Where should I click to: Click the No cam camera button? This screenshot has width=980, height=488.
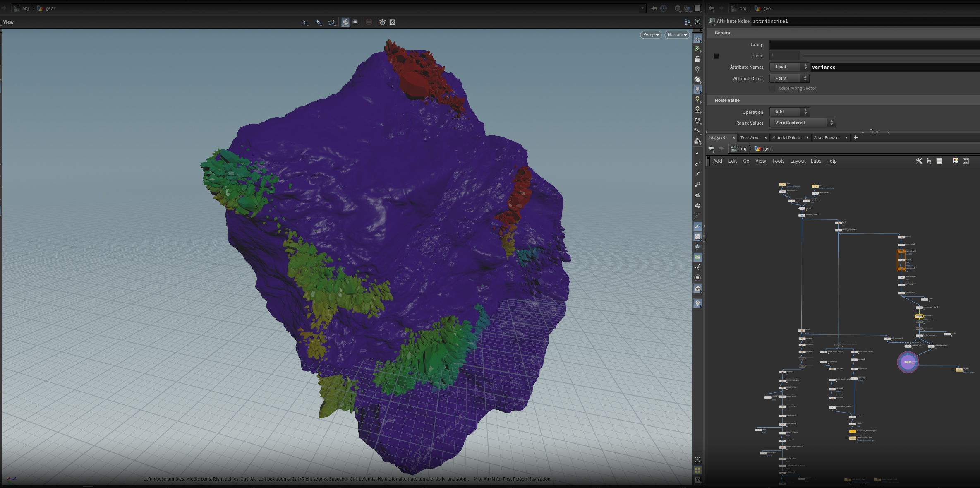677,35
